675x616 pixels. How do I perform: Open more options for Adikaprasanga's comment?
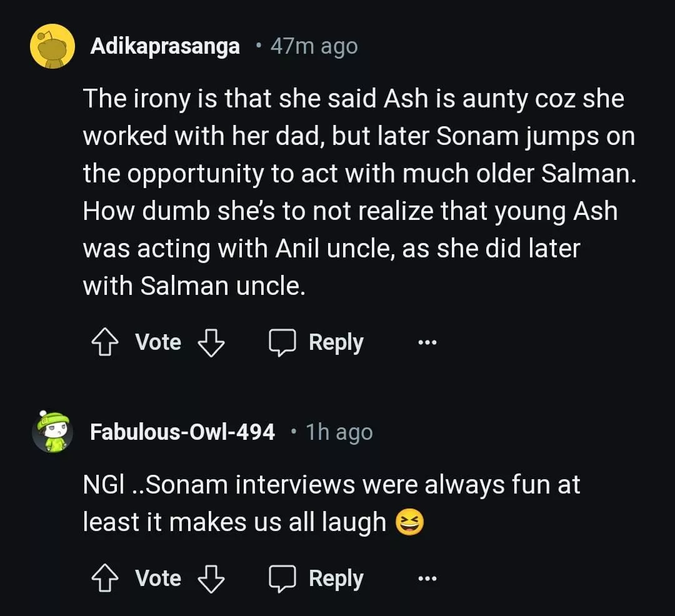tap(427, 342)
